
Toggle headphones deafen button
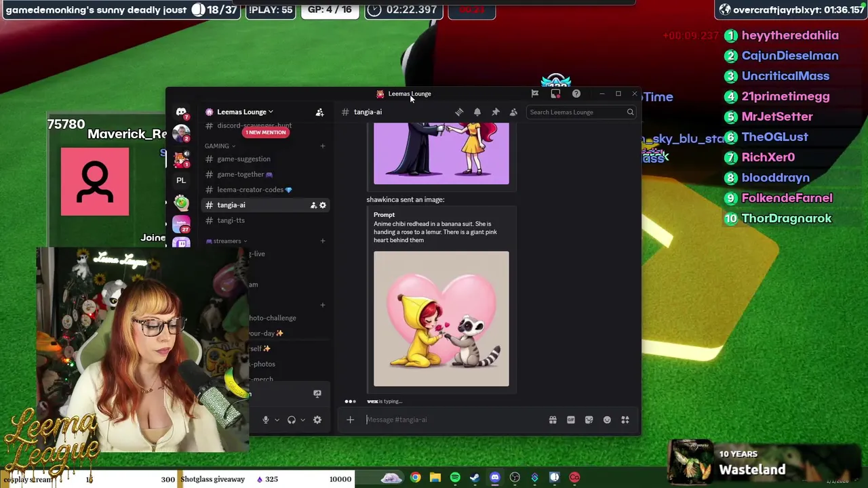292,420
